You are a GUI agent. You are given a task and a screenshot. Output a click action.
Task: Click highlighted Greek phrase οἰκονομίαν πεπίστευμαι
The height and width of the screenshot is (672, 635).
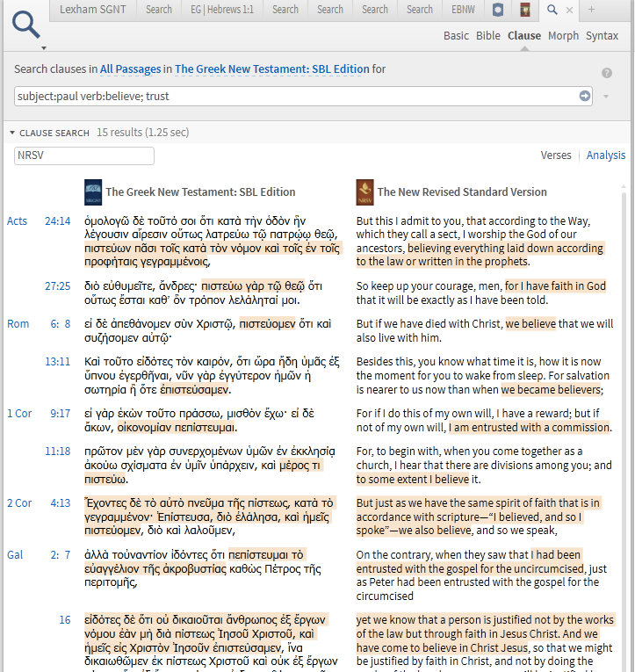(x=177, y=428)
